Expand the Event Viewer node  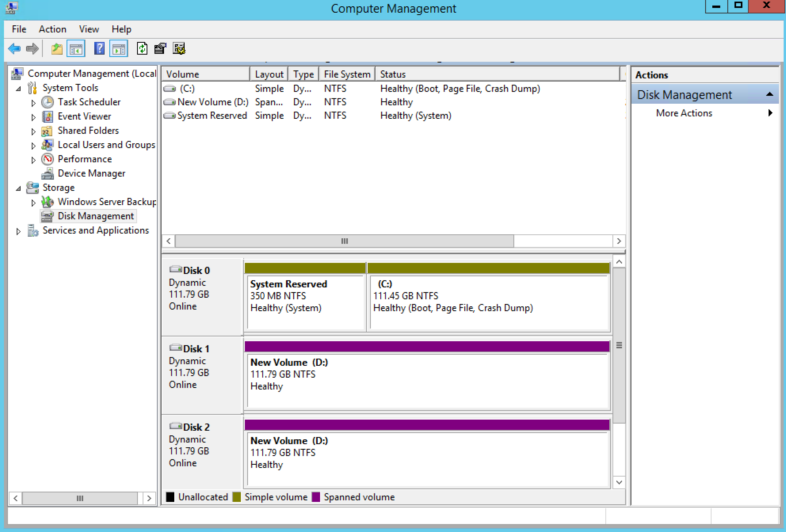pyautogui.click(x=33, y=117)
